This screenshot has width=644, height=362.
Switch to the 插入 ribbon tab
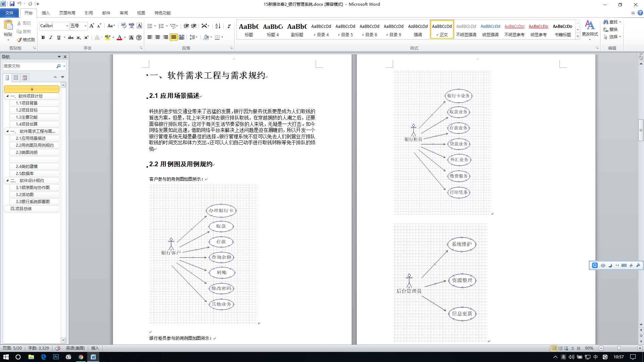(x=46, y=13)
